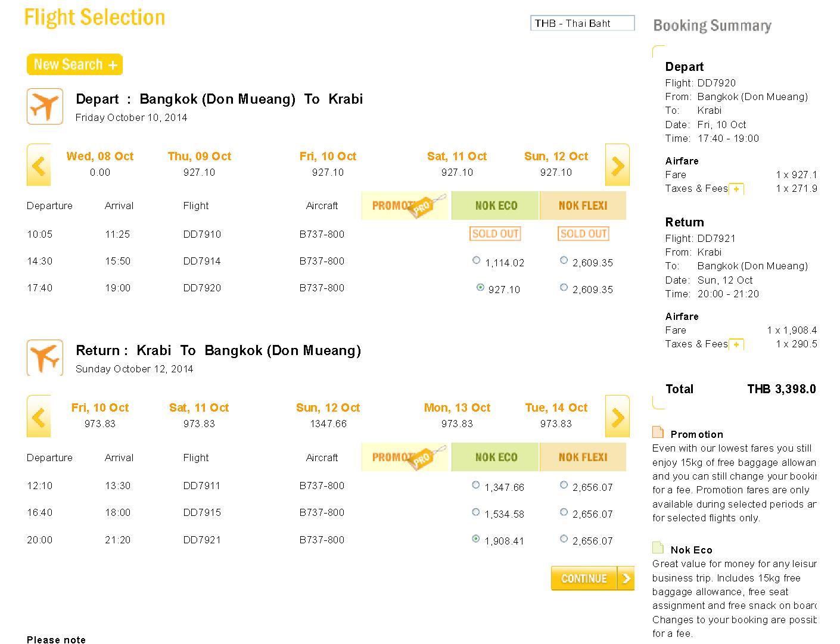Open the THB - Thai Baht currency dropdown
The image size is (840, 644).
pyautogui.click(x=582, y=23)
